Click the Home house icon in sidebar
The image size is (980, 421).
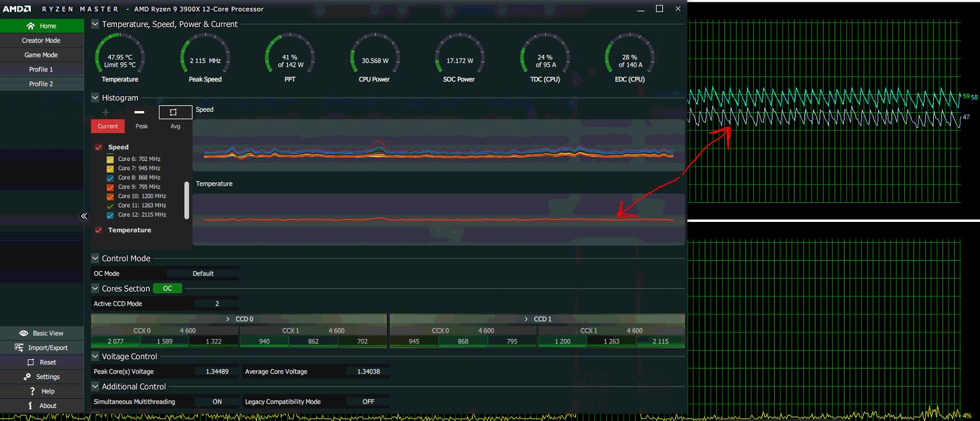tap(30, 26)
